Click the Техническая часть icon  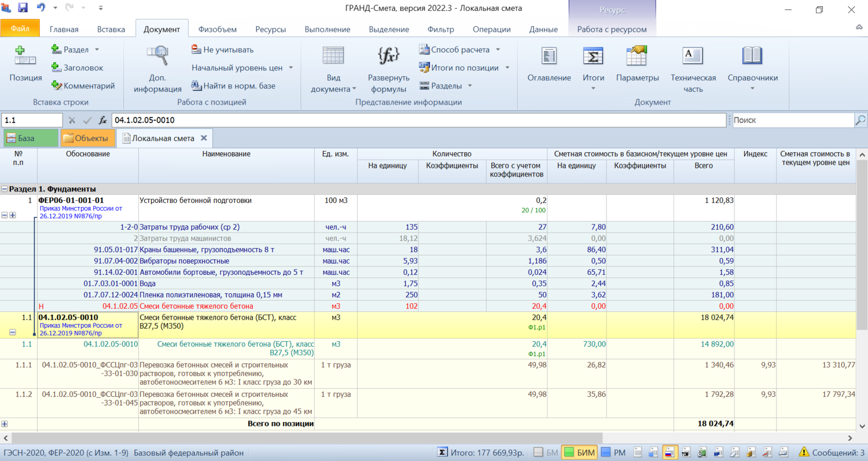(x=693, y=57)
